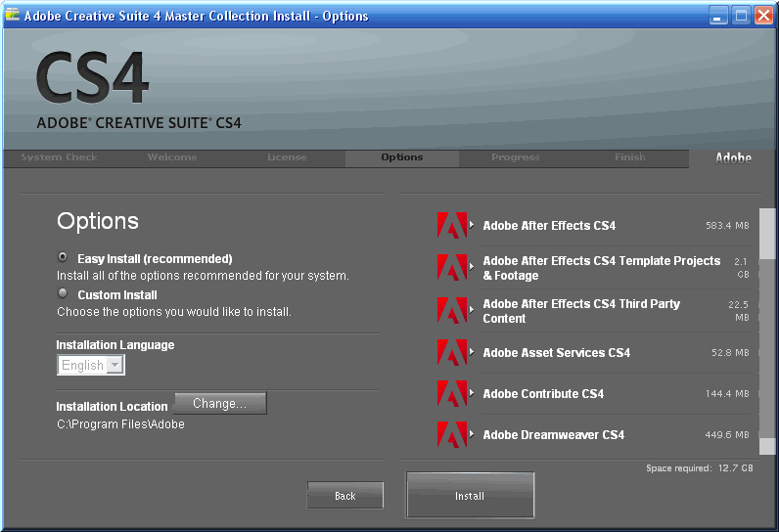Click icon beside After Effects Template Projects & Footage
Screen dimensions: 779x532
451,268
